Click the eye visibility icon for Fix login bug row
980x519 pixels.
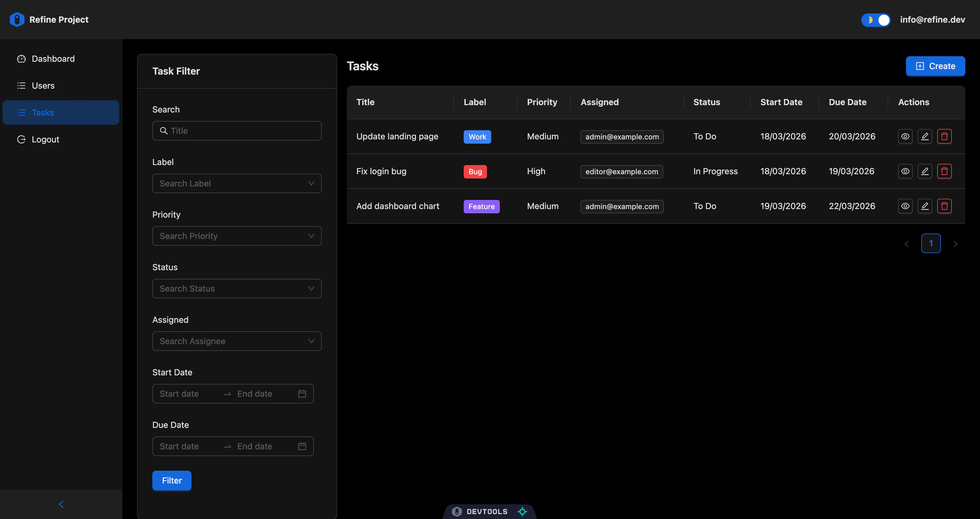(905, 171)
